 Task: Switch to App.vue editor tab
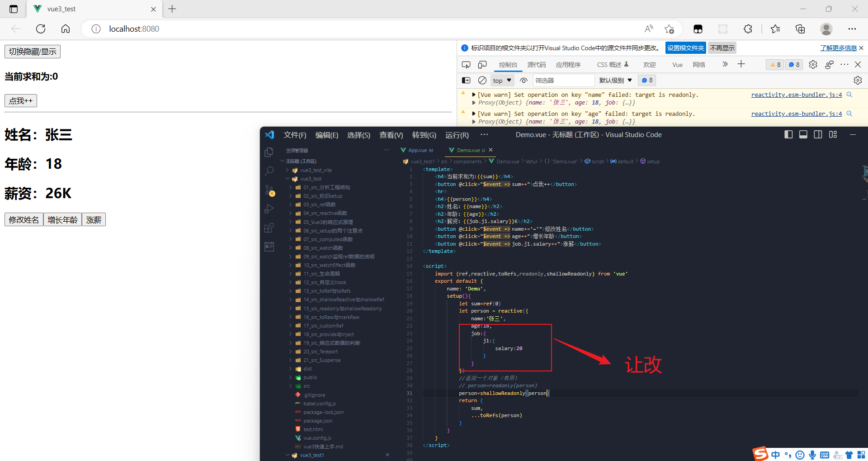point(416,150)
